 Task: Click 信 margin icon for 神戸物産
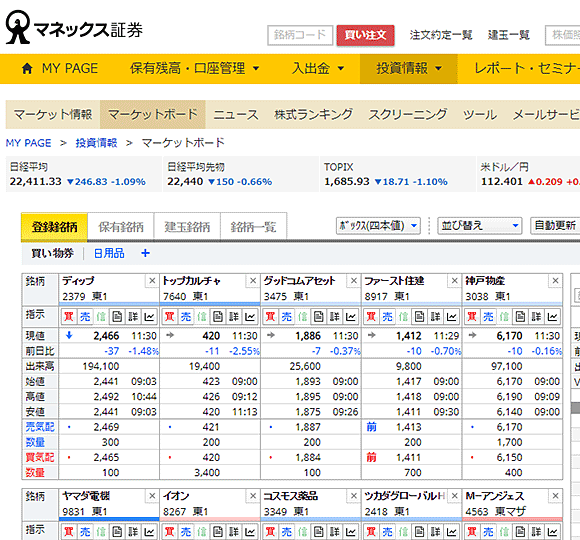pos(504,317)
